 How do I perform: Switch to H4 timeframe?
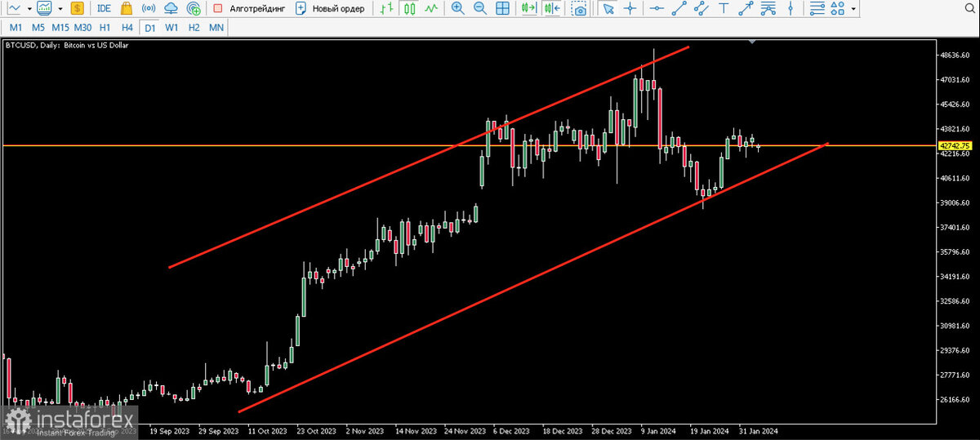click(x=127, y=27)
